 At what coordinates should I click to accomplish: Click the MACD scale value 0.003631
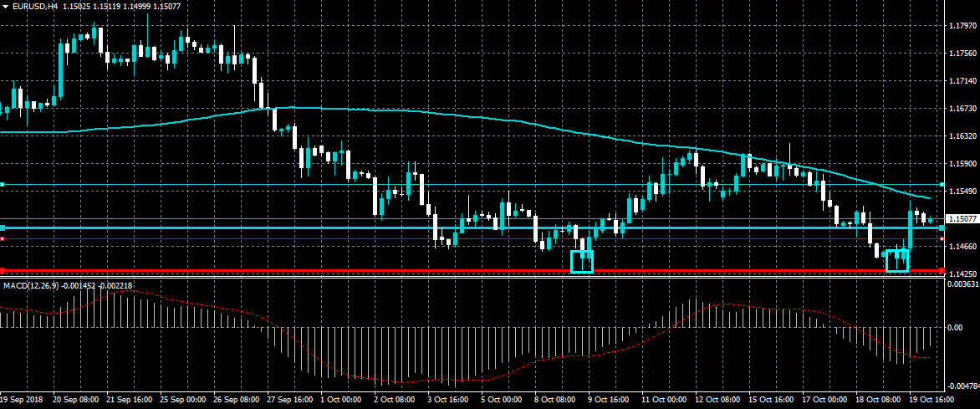pos(963,284)
